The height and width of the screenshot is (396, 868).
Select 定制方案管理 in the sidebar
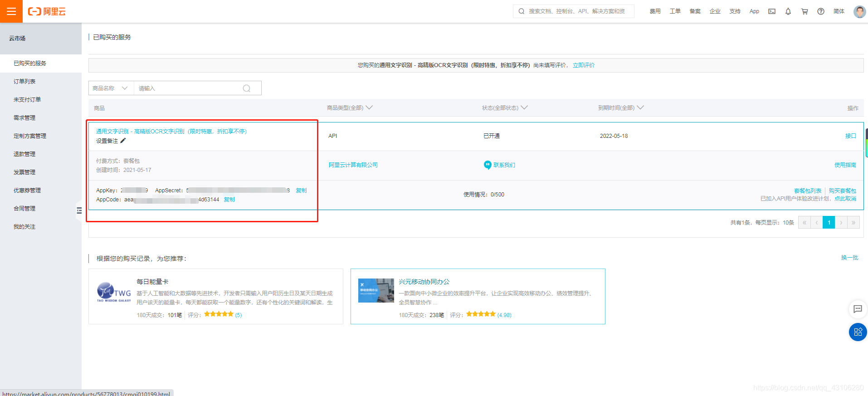tap(41, 136)
